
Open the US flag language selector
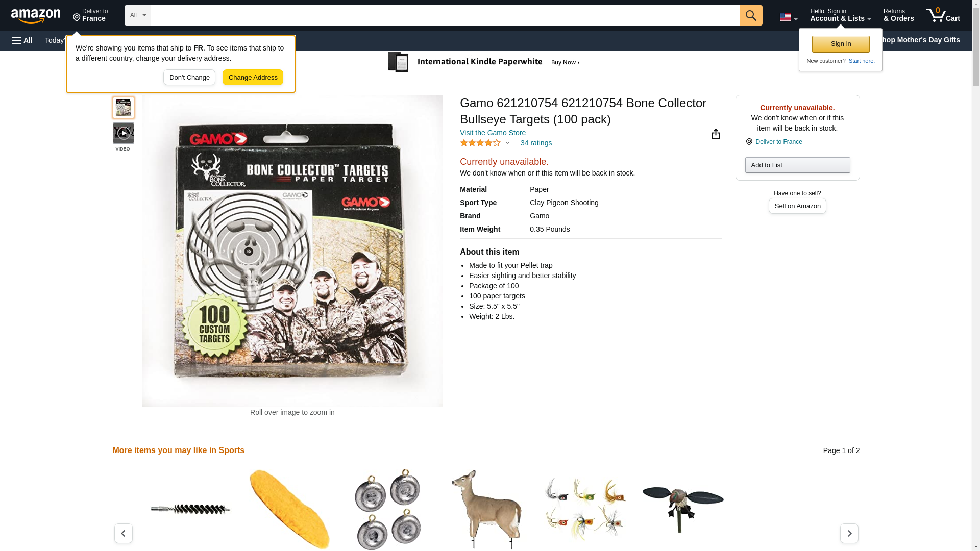click(x=788, y=17)
